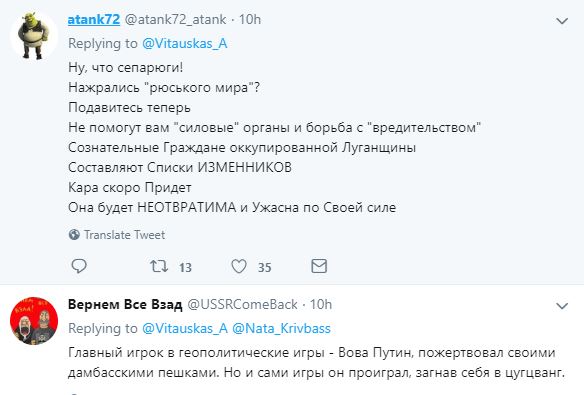Open @Vitauskas_A mention in the second reply
Viewport: 584px width, 395px height.
tap(184, 328)
